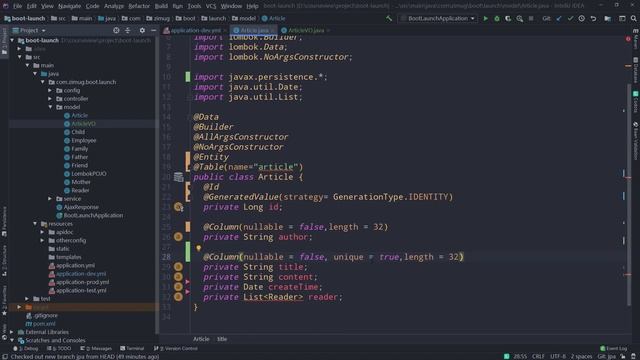
Task: Open the Version Control tool window
Action: (x=176, y=348)
